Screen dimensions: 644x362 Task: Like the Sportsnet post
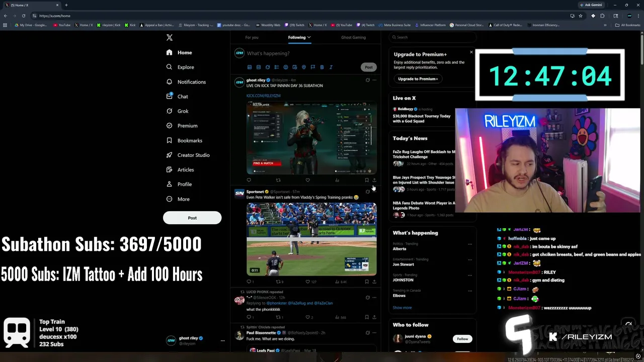coord(308,282)
